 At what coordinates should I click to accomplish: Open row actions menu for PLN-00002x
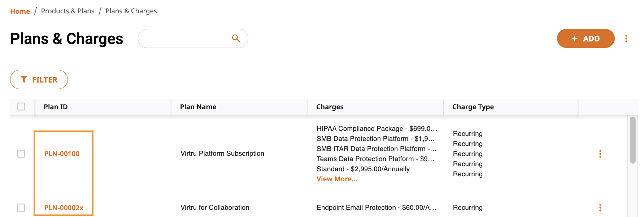[x=600, y=208]
